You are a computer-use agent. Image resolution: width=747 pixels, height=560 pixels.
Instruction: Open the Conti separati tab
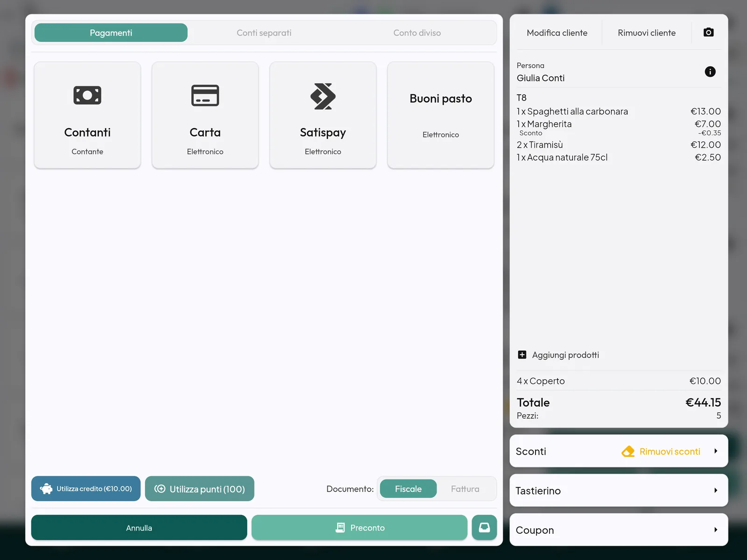tap(264, 33)
